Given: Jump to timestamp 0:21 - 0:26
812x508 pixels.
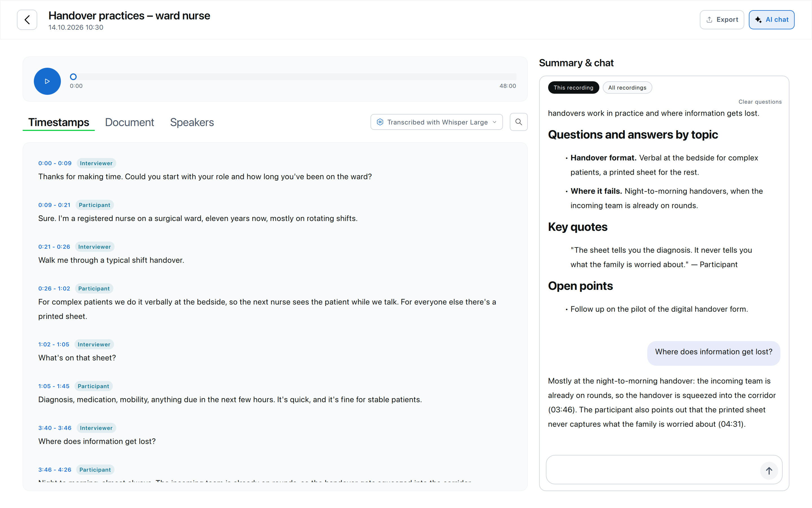Looking at the screenshot, I should (54, 247).
